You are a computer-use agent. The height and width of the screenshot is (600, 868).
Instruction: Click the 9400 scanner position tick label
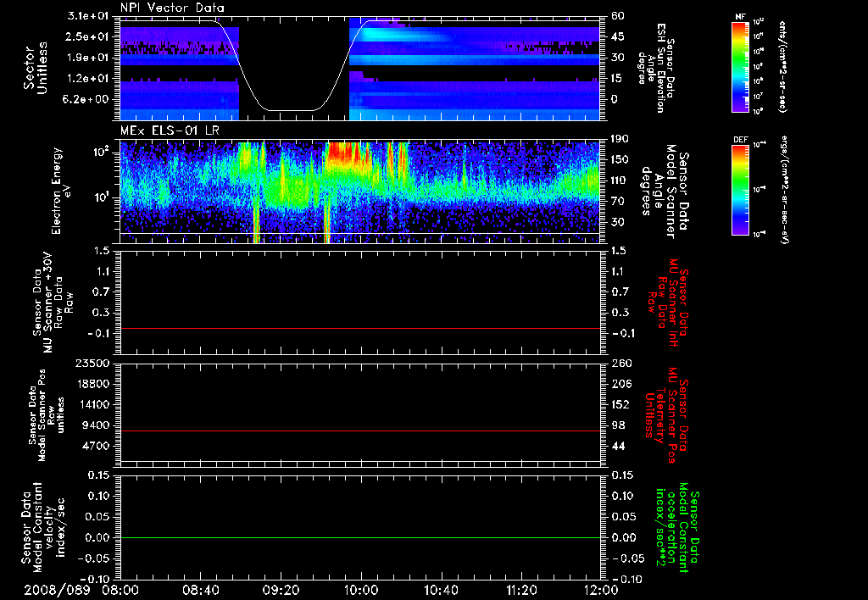[x=97, y=425]
